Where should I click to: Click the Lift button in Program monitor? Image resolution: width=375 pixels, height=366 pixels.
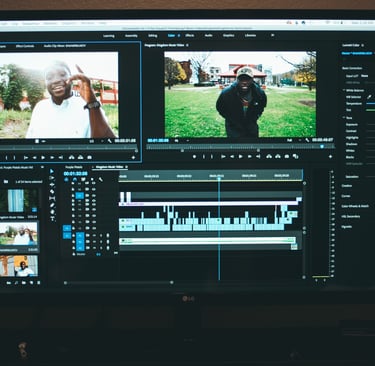click(269, 156)
